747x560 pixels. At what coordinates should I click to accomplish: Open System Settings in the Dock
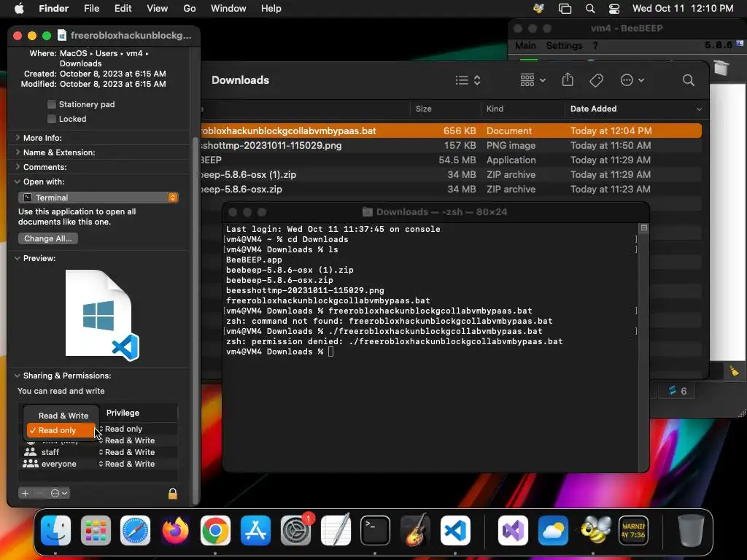click(295, 531)
